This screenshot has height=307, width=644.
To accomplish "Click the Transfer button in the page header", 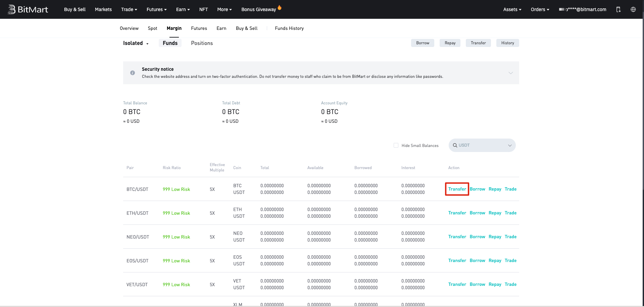I will click(478, 43).
